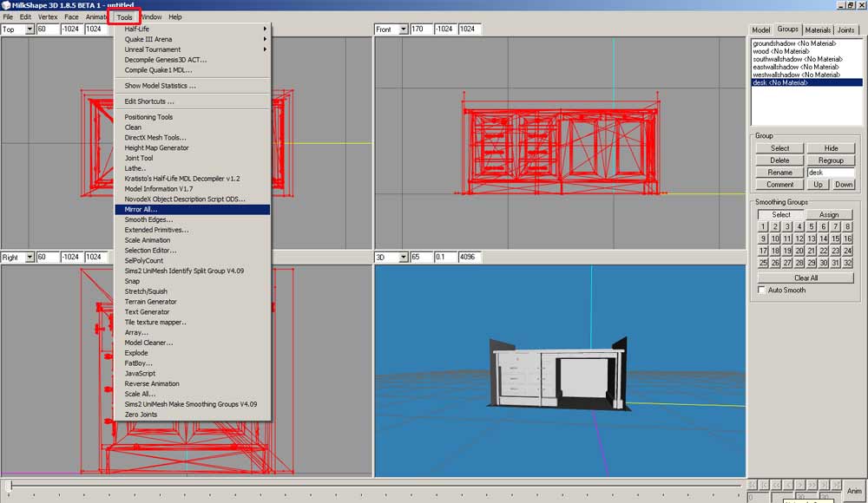Click the animation timeline slider handle
Image resolution: width=868 pixels, height=503 pixels.
tap(9, 486)
